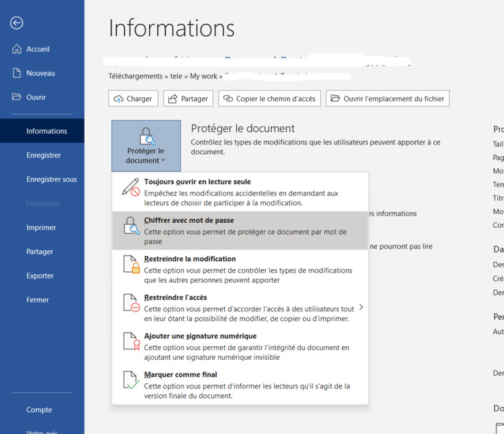Open Partager in the left sidebar
This screenshot has height=434, width=504.
(42, 251)
